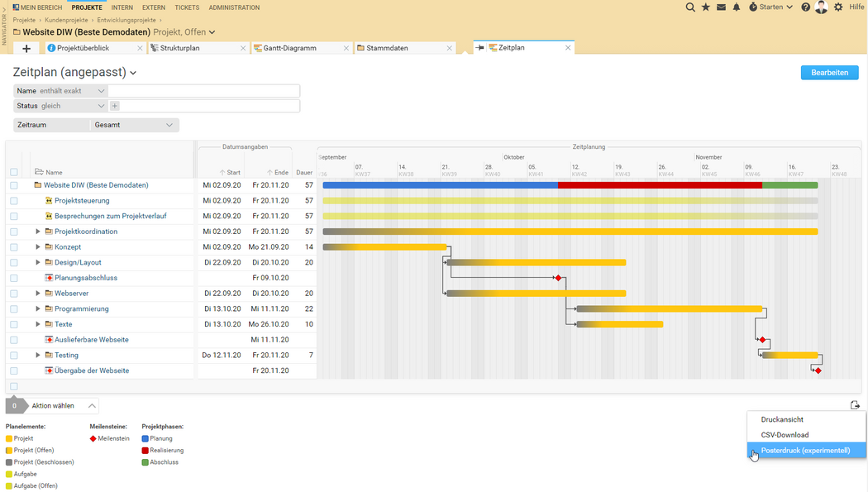Tick the checkbox for Projektsteuerung row
This screenshot has width=868, height=492.
tap(14, 201)
